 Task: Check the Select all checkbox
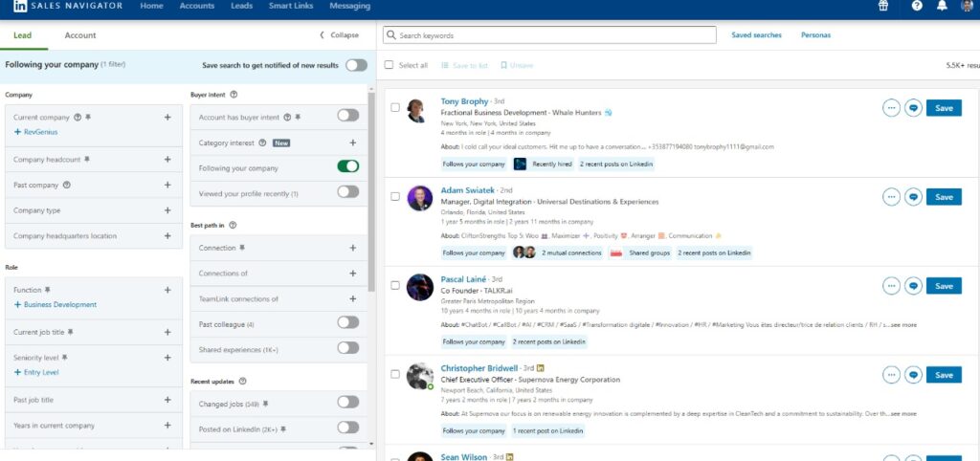(x=390, y=65)
